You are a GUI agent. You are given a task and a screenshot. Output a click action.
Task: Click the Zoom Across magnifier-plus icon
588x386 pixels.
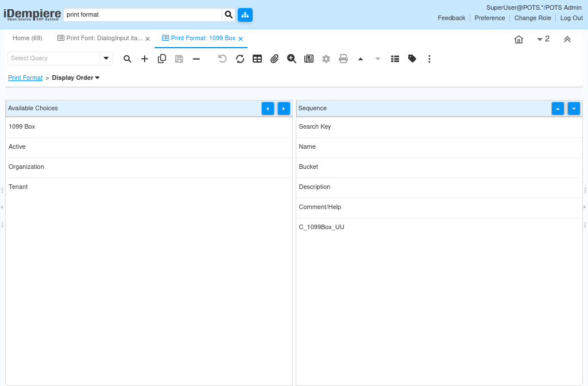[292, 59]
